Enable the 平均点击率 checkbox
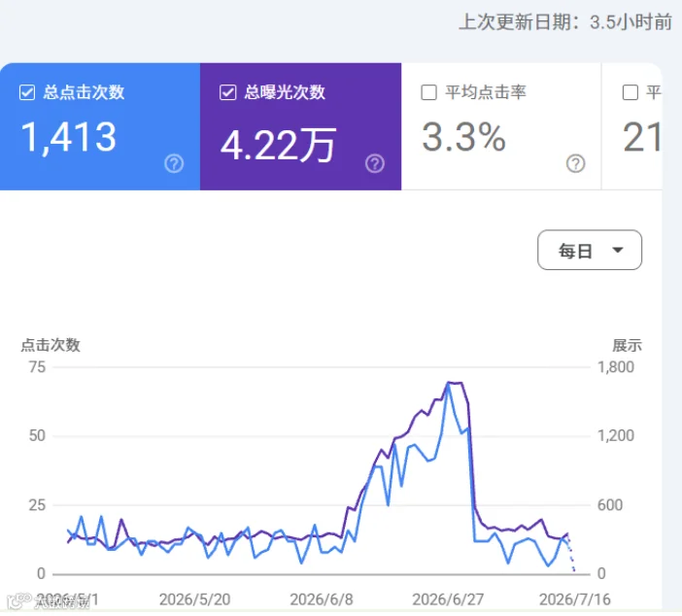 click(x=428, y=92)
